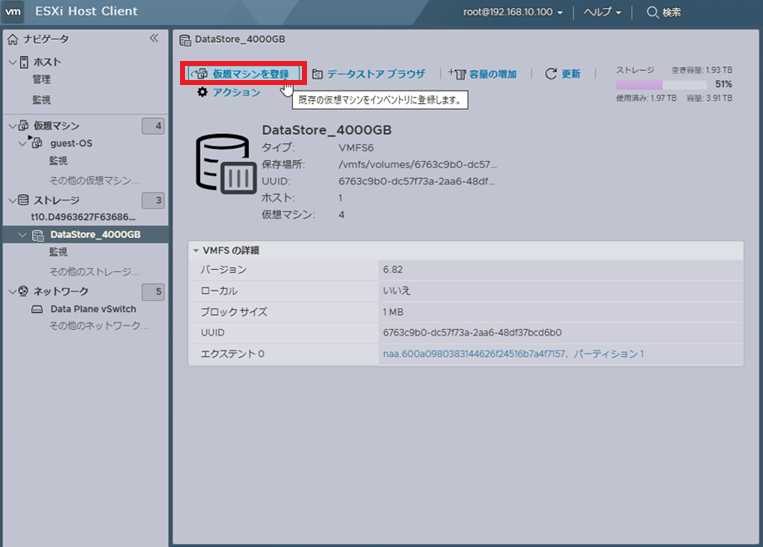Select 管理 under host
Image resolution: width=763 pixels, height=547 pixels.
coord(41,79)
